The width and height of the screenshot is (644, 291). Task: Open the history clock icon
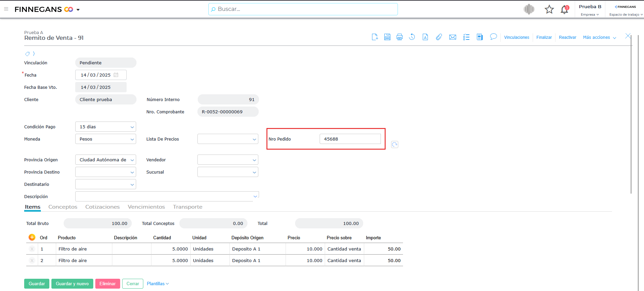tap(412, 37)
